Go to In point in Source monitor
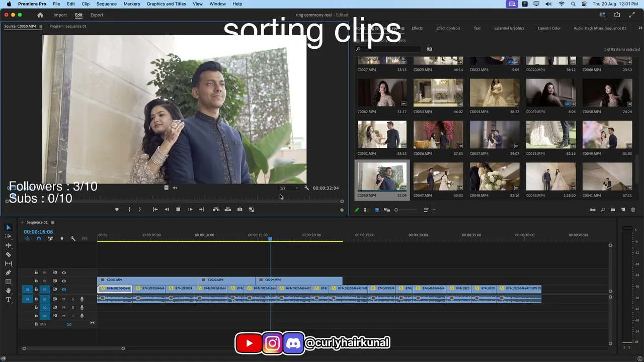The height and width of the screenshot is (362, 644). coord(155,210)
